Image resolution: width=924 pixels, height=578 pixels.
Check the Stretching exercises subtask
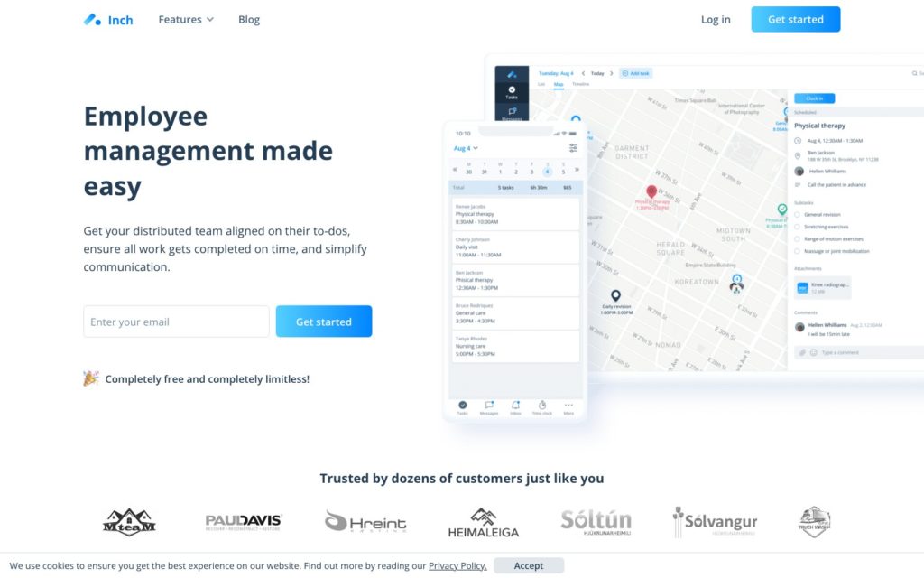[x=798, y=227]
